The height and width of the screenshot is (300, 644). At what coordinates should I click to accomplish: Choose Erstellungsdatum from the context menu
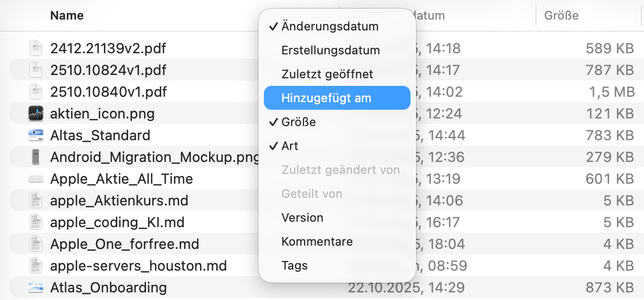[330, 50]
